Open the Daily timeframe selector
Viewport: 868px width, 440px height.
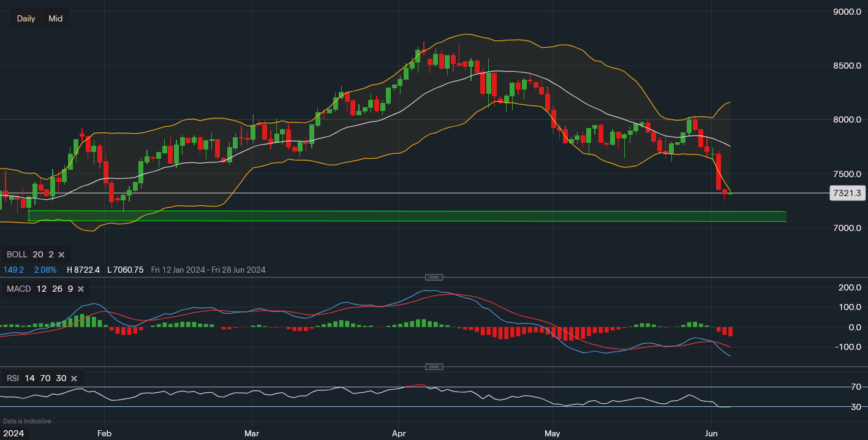coord(26,18)
